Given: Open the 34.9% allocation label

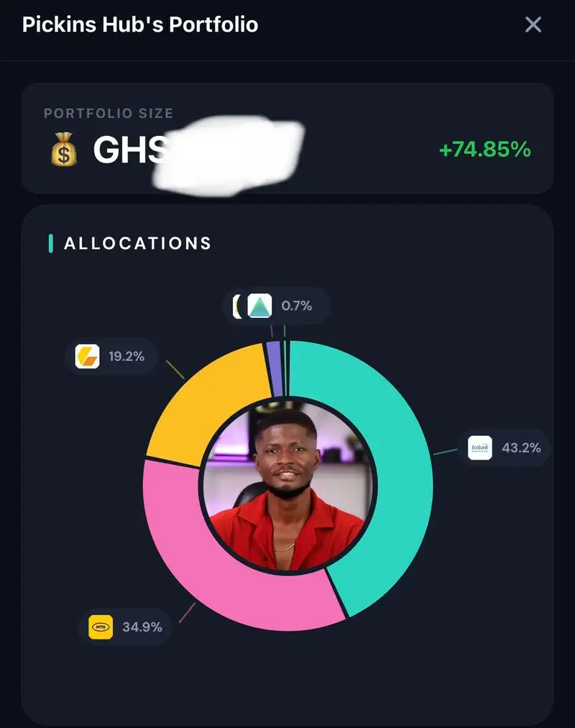Looking at the screenshot, I should [x=142, y=627].
